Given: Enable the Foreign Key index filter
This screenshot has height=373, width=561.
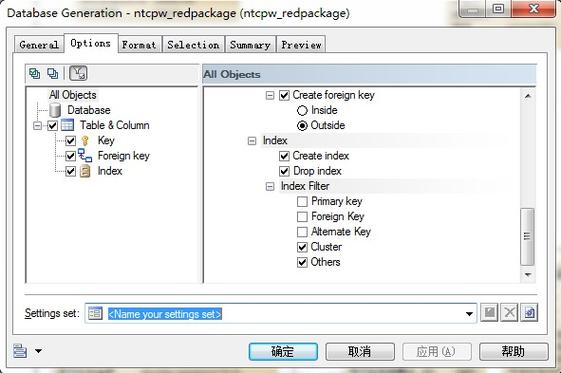Looking at the screenshot, I should (302, 217).
